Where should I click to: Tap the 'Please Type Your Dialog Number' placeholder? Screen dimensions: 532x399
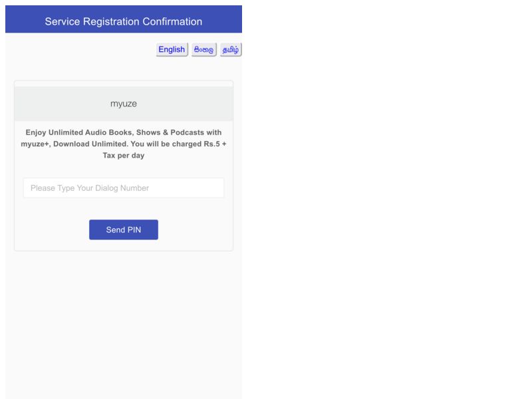[90, 188]
